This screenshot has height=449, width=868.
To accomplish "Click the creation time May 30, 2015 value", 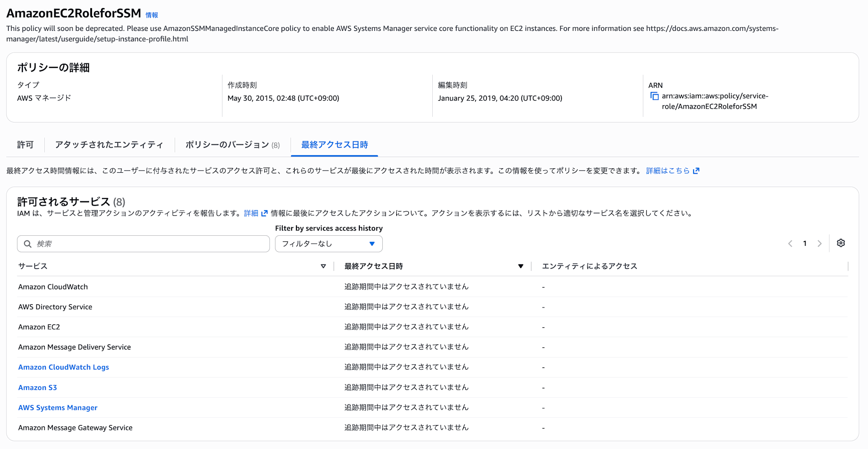I will 283,98.
